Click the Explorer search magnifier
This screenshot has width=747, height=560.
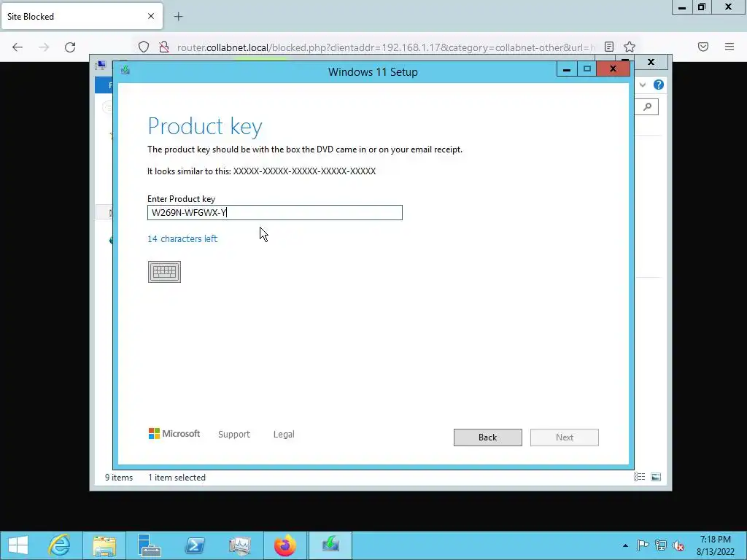648,106
